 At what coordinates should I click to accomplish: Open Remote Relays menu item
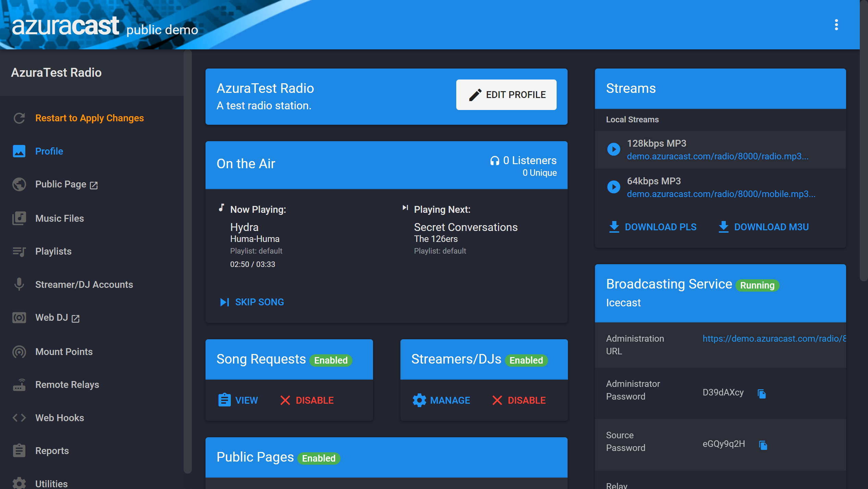67,384
